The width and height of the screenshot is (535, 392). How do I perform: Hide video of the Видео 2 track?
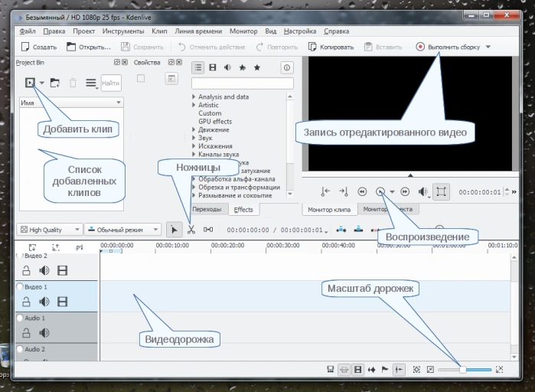point(63,270)
